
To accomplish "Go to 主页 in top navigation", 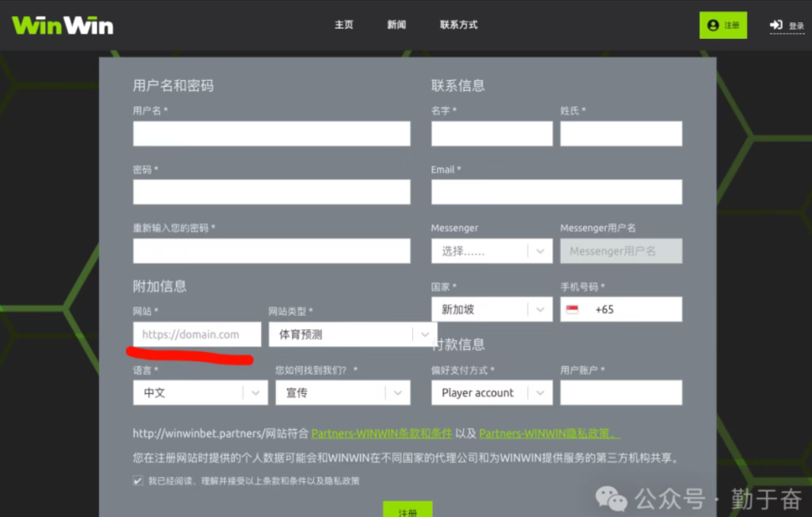I will [x=343, y=25].
